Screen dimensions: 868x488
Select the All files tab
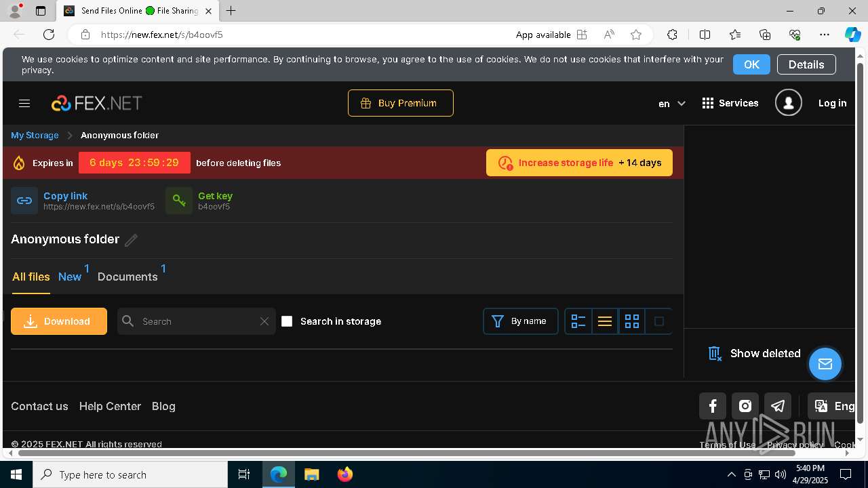click(31, 277)
